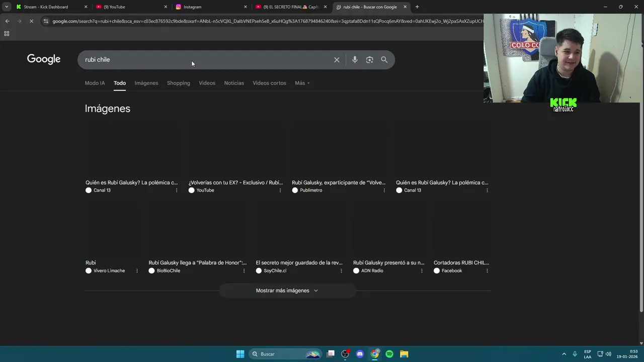The height and width of the screenshot is (362, 644).
Task: Stop page loading with the X button
Action: tap(31, 21)
